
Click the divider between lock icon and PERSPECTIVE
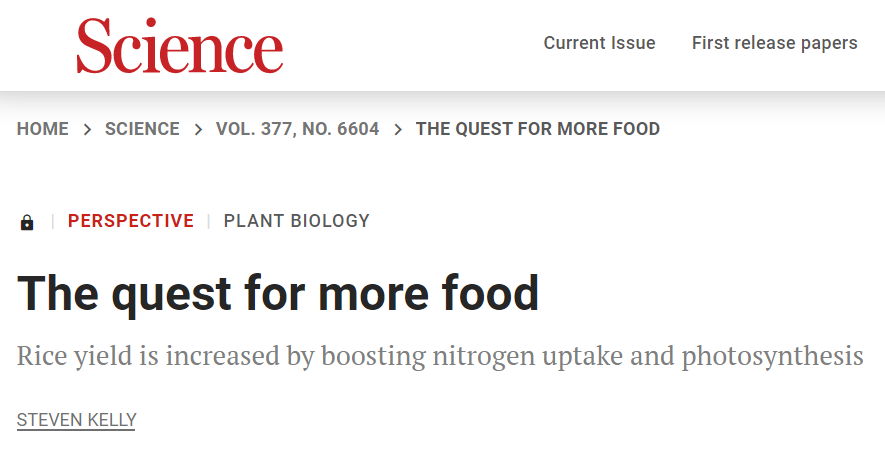[x=53, y=221]
